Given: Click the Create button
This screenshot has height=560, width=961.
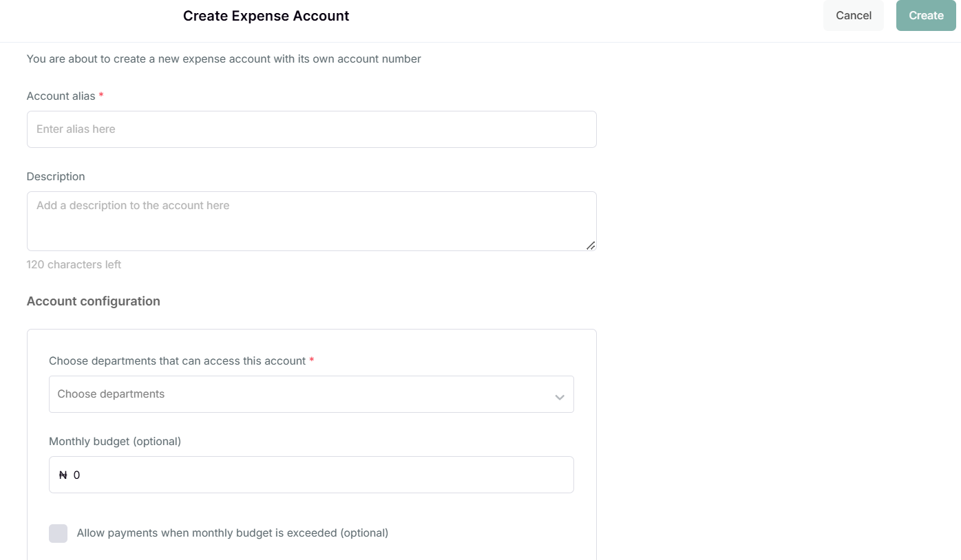Looking at the screenshot, I should click(926, 16).
